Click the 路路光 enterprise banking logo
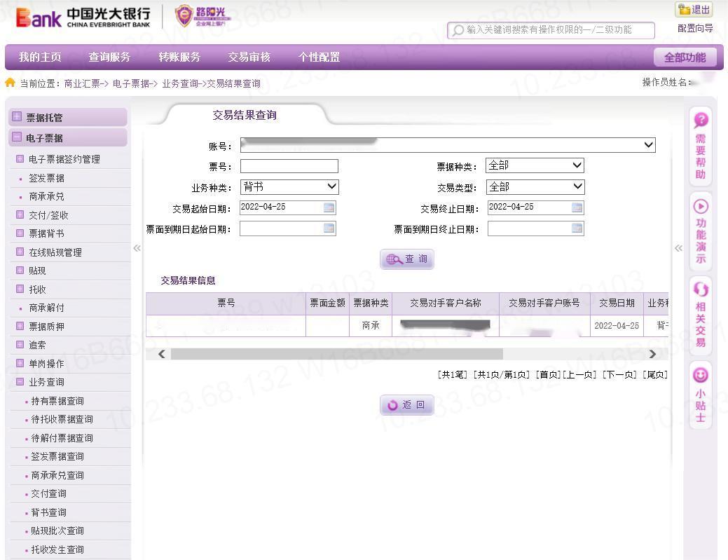The image size is (728, 560). point(202,15)
